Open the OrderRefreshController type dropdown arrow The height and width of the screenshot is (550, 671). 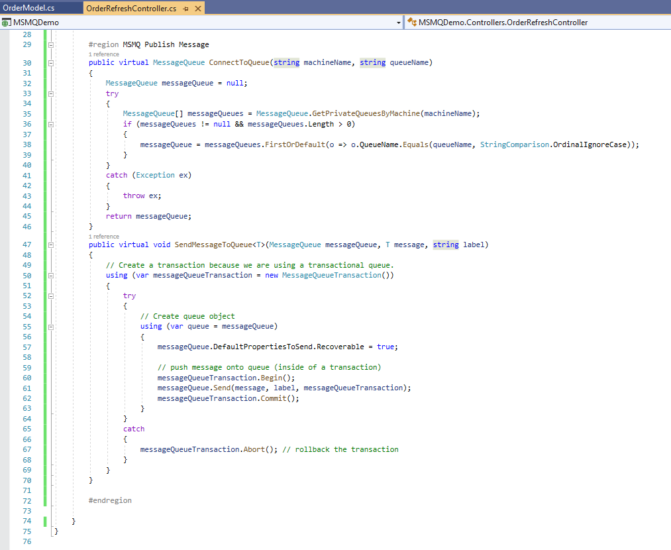(x=665, y=22)
